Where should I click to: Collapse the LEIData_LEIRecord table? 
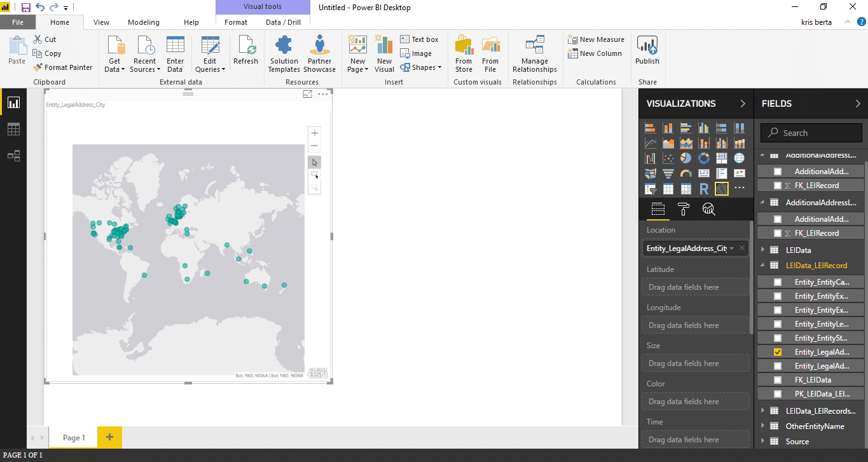pos(763,266)
